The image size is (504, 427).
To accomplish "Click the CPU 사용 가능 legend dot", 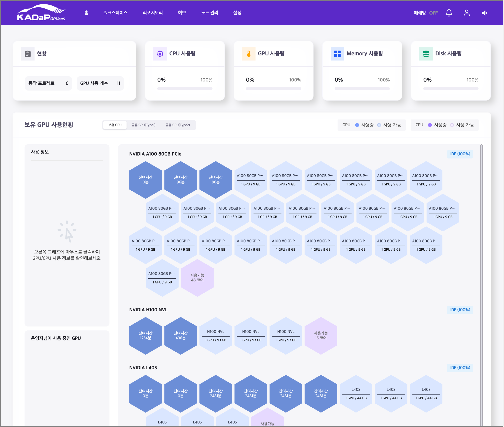I will tap(452, 125).
